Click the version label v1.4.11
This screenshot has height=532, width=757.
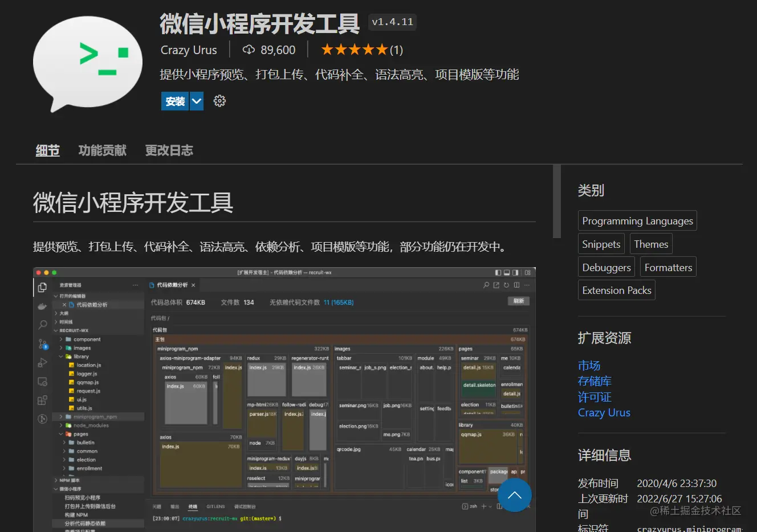[393, 22]
